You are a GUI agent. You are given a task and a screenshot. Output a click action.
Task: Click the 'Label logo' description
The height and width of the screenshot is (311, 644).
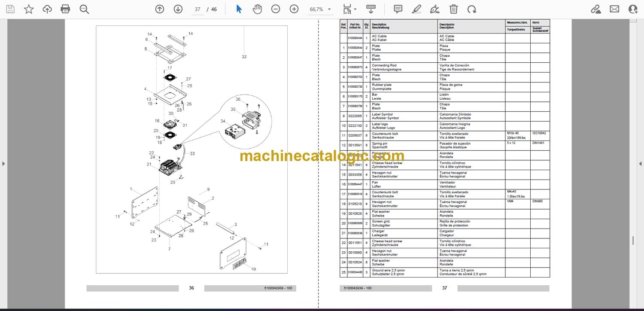click(380, 124)
